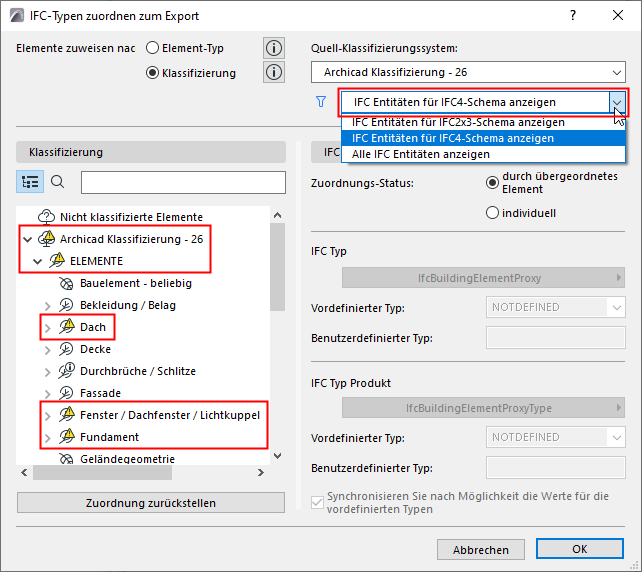Click the tree vertical scrollbar thumb
642x572 pixels.
pos(277,267)
